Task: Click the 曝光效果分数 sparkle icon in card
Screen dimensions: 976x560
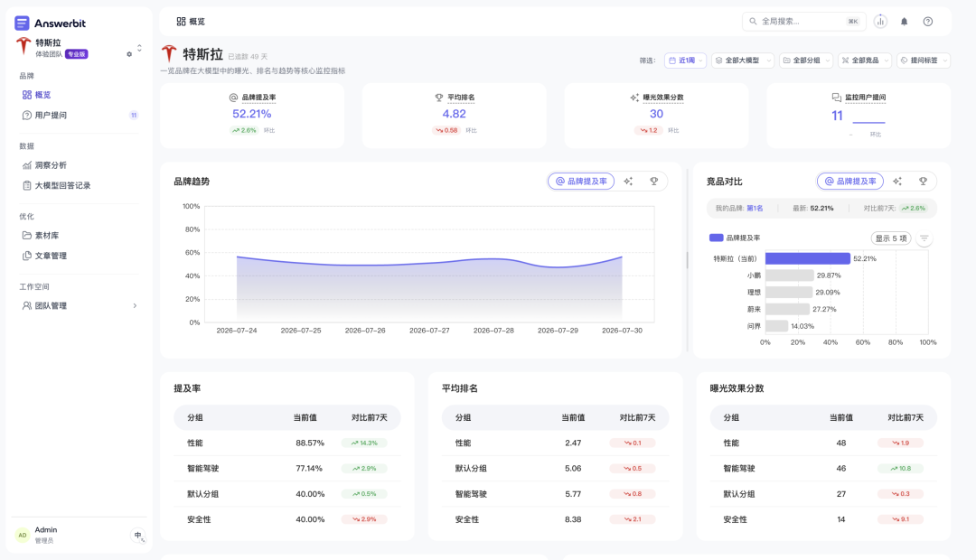Action: [634, 97]
